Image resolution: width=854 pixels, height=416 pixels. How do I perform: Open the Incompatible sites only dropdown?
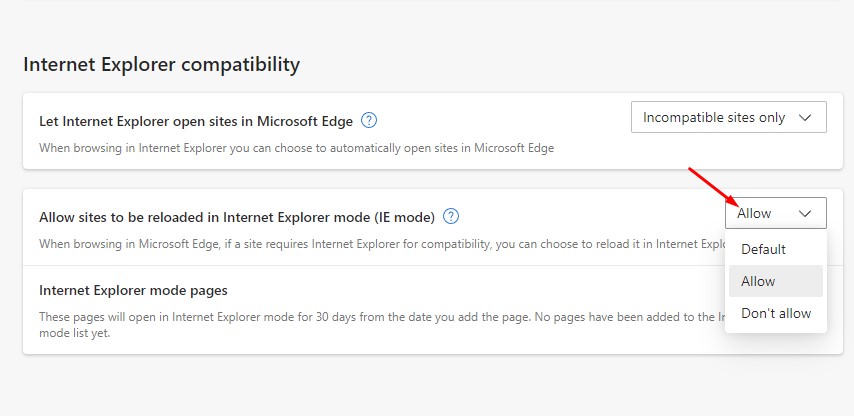[728, 117]
